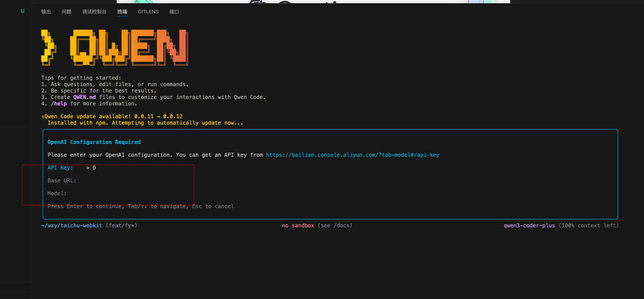
Task: Click the qwen3-coder-plus model label
Action: (x=529, y=226)
